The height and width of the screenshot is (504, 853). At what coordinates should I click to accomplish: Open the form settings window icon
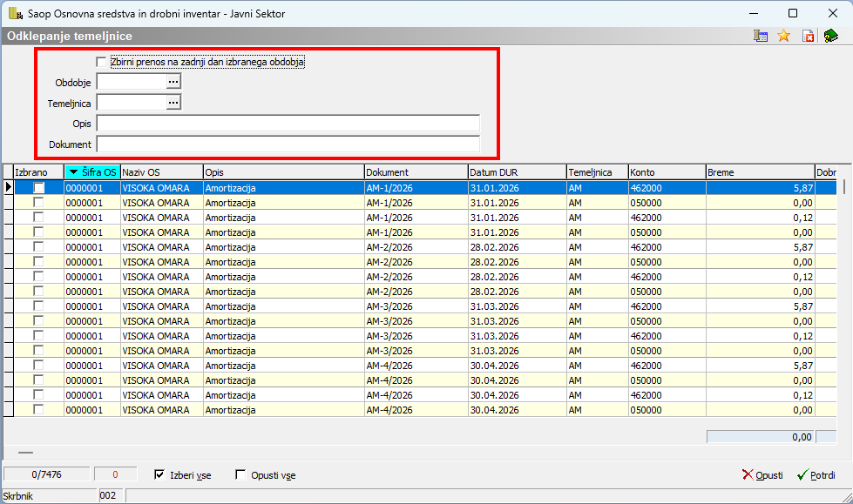(761, 36)
